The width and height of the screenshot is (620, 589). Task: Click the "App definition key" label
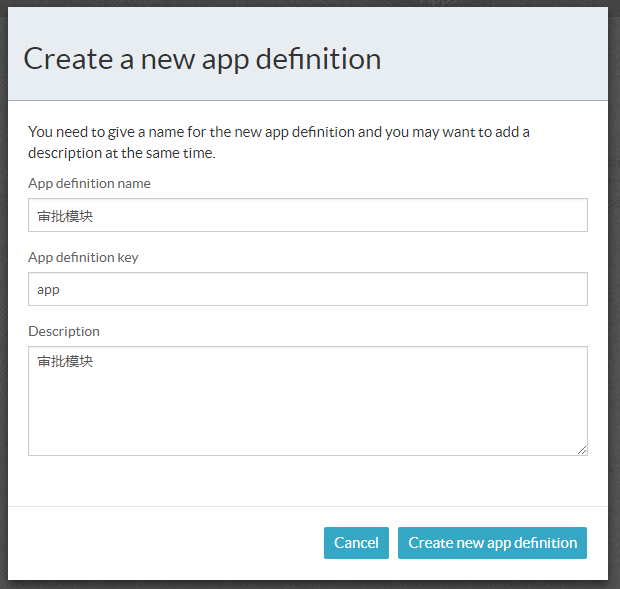point(83,258)
